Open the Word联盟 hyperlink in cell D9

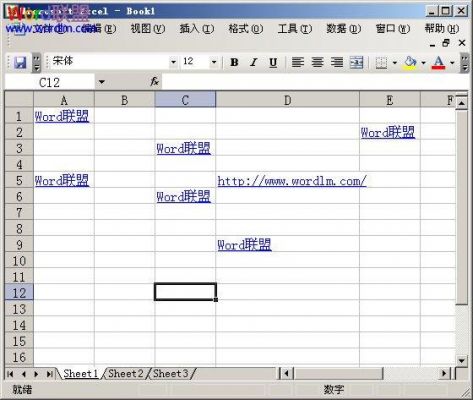[245, 245]
